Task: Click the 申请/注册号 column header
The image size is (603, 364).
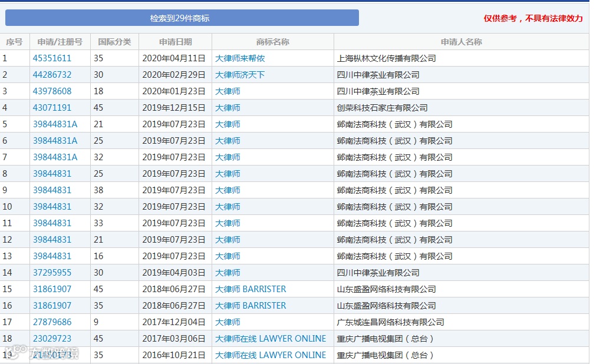Action: click(x=60, y=42)
